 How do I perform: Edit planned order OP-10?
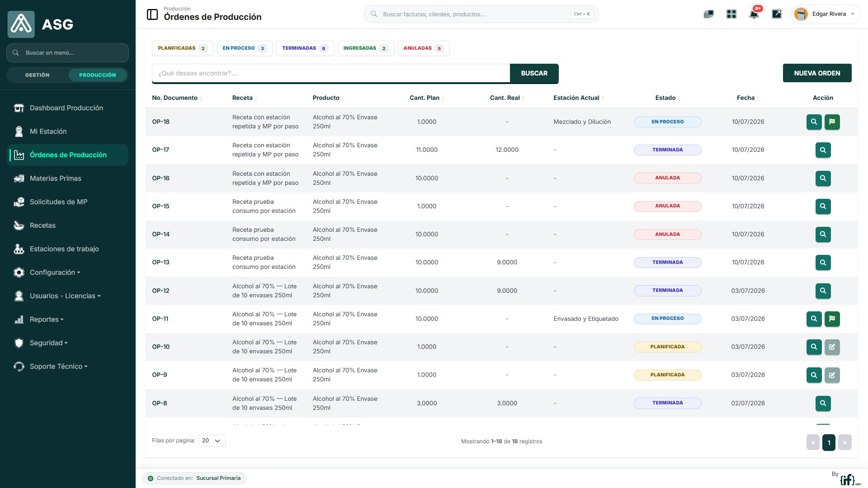click(832, 347)
